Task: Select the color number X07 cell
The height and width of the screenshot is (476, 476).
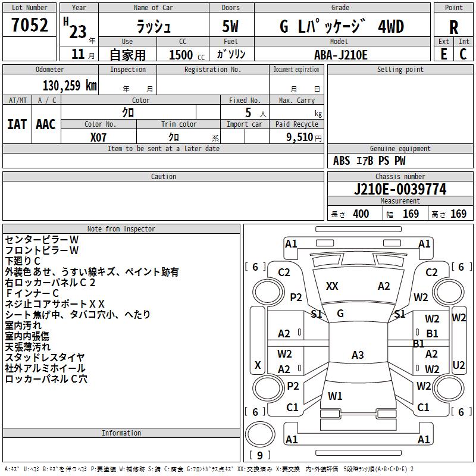Action: (99, 137)
